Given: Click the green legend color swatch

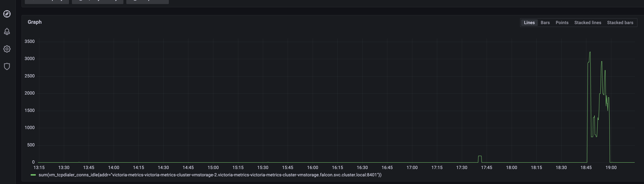Looking at the screenshot, I should [33, 175].
